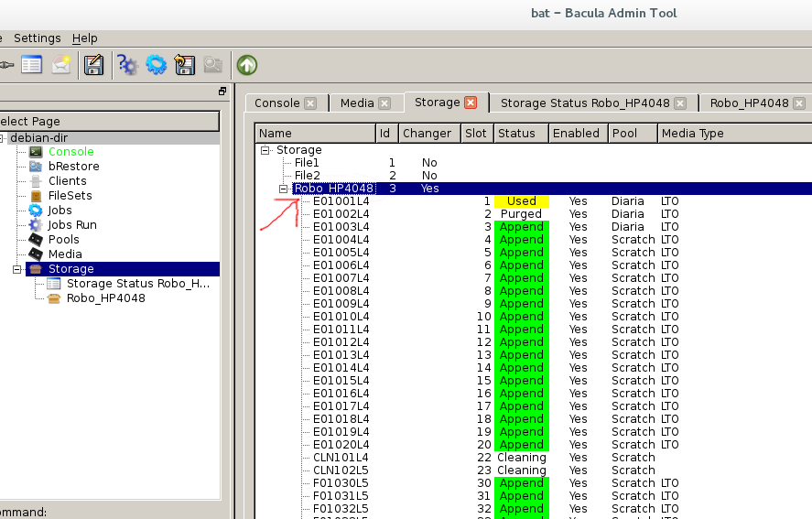Switch to the Robo_HP4048 tab
Image resolution: width=812 pixels, height=519 pixels.
click(750, 103)
